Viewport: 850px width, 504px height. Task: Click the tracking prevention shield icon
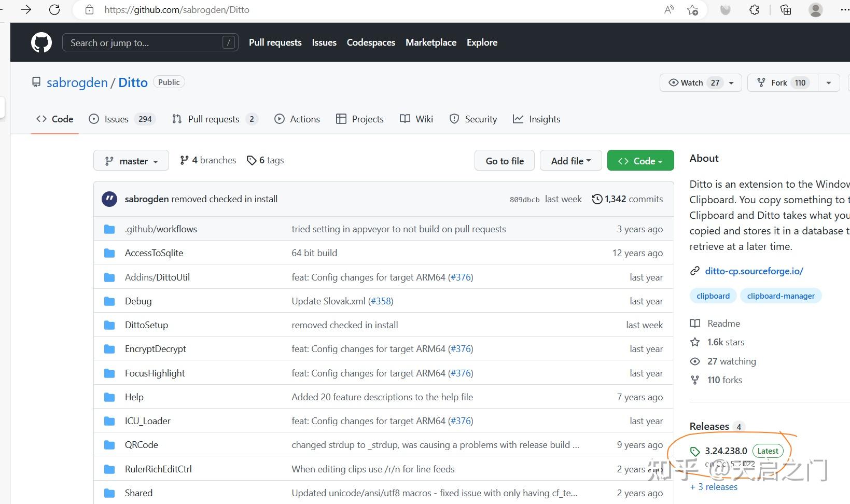726,9
